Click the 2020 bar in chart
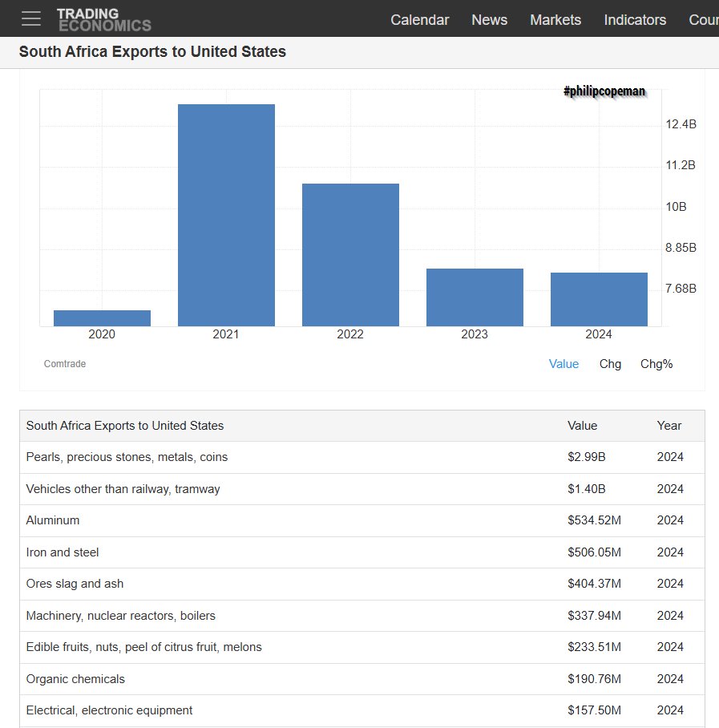Viewport: 719px width, 728px height. click(x=102, y=318)
